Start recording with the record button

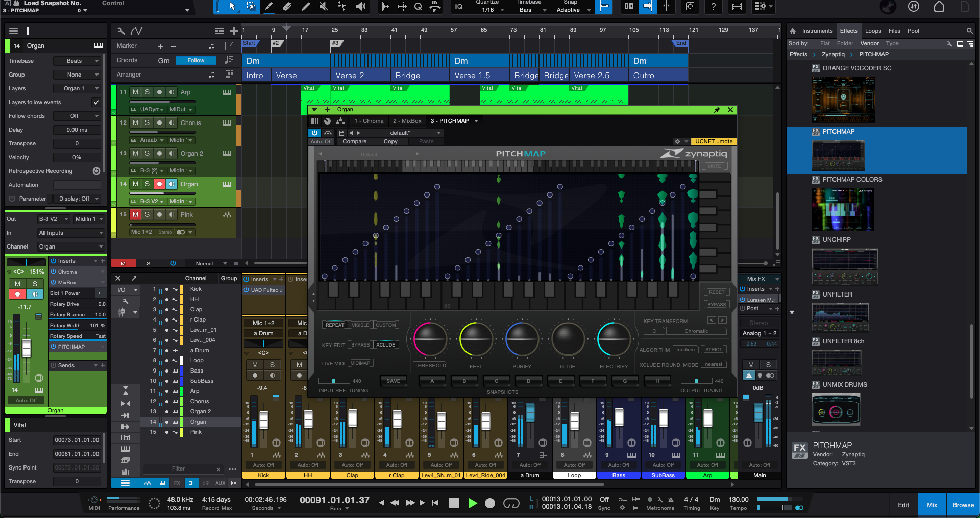pyautogui.click(x=490, y=503)
